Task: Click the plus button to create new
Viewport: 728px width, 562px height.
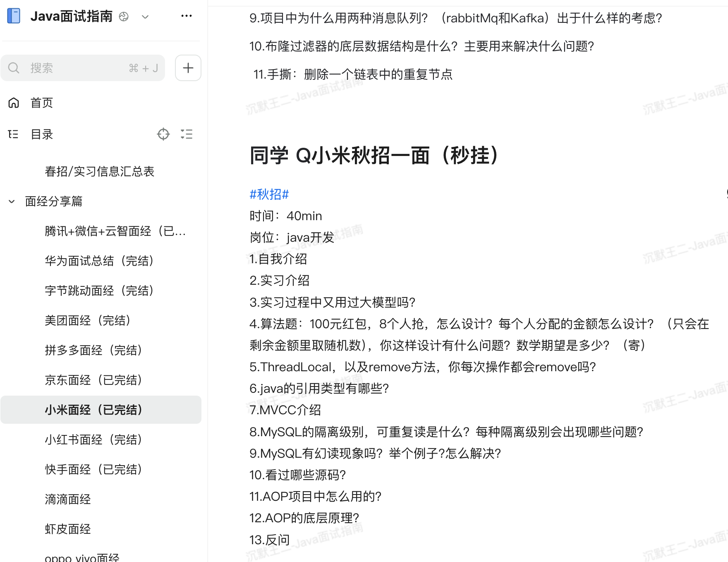Action: click(188, 68)
